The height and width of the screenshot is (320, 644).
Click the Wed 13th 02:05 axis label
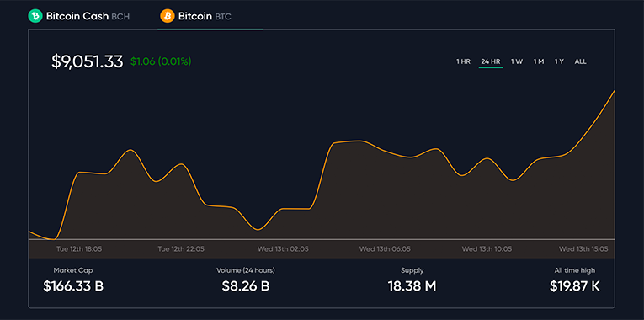(283, 249)
